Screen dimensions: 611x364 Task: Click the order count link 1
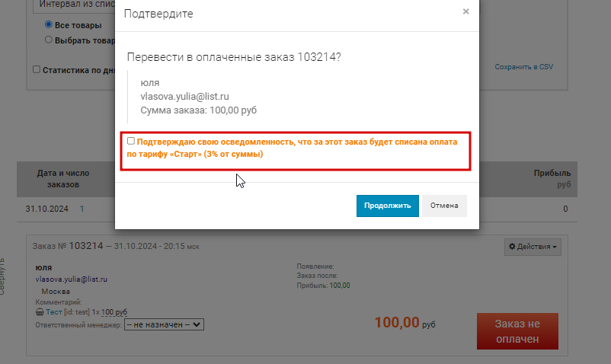coord(82,209)
